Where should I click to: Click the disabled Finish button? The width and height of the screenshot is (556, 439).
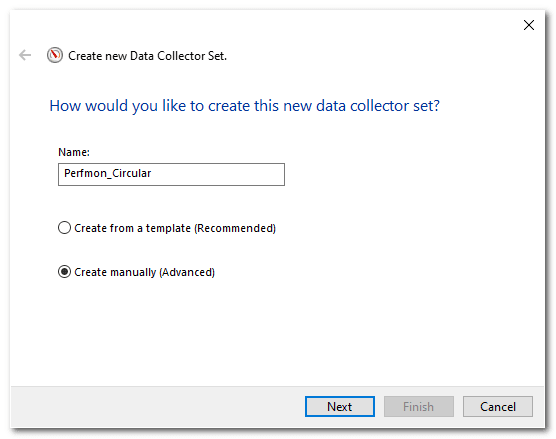[418, 406]
